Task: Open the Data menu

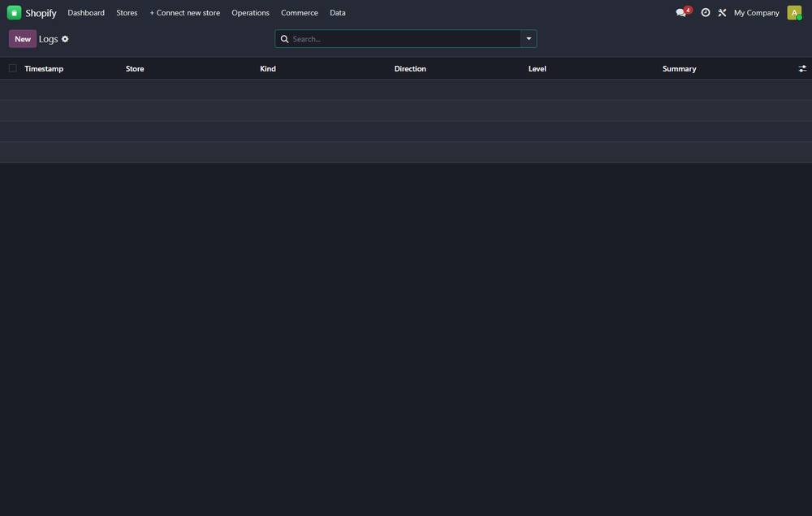Action: click(x=338, y=12)
